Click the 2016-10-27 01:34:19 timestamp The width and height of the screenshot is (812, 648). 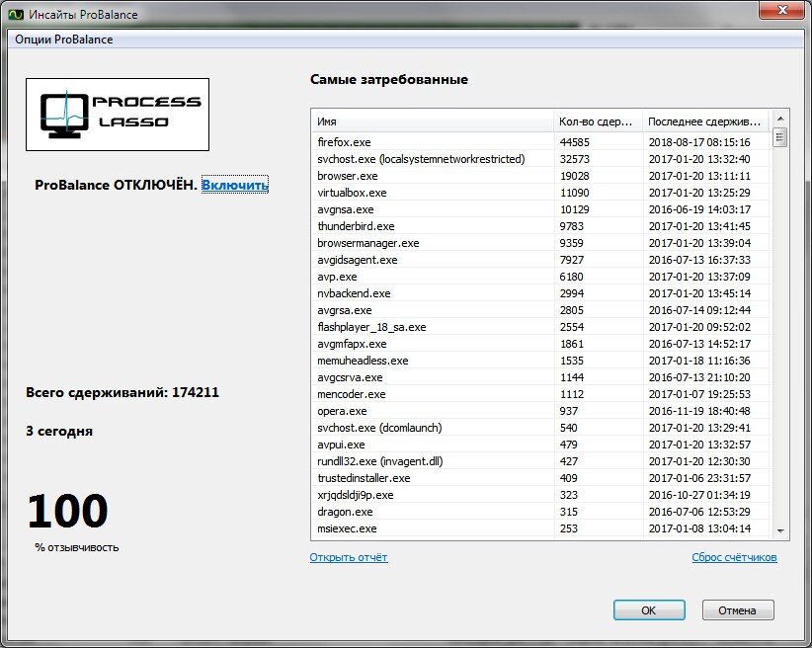point(699,495)
